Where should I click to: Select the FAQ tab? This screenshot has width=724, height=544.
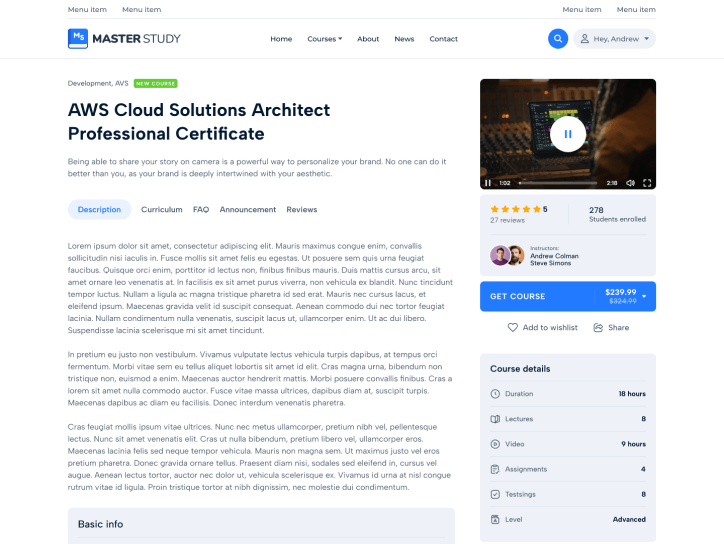tap(201, 210)
